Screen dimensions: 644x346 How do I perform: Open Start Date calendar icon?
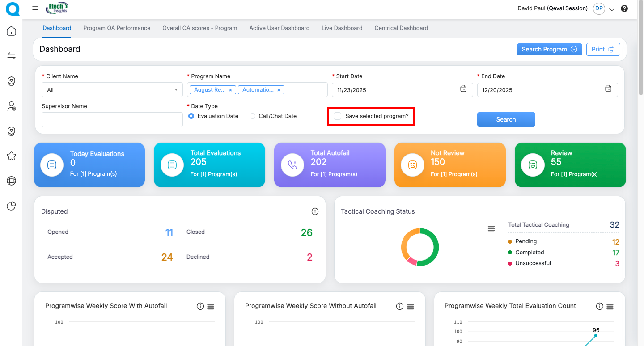tap(463, 89)
